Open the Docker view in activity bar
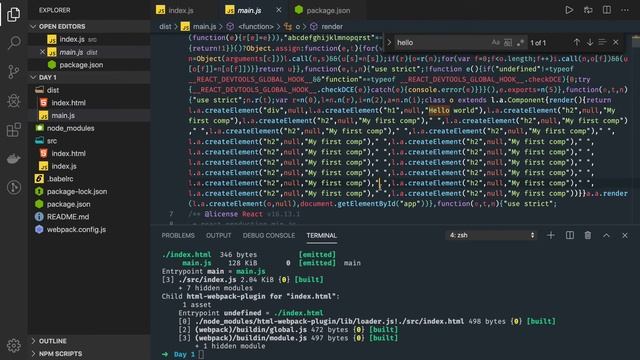The height and width of the screenshot is (360, 640). 13,159
